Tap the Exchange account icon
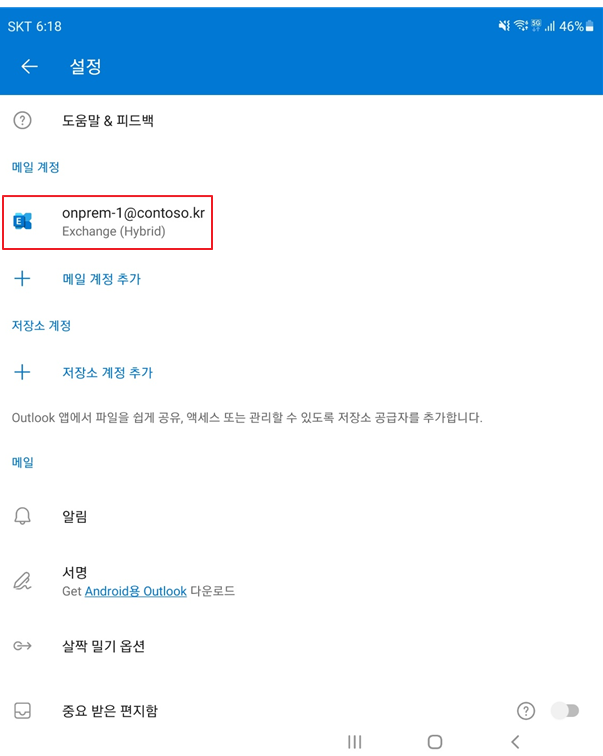Screen dimensions: 603x756 click(x=22, y=221)
